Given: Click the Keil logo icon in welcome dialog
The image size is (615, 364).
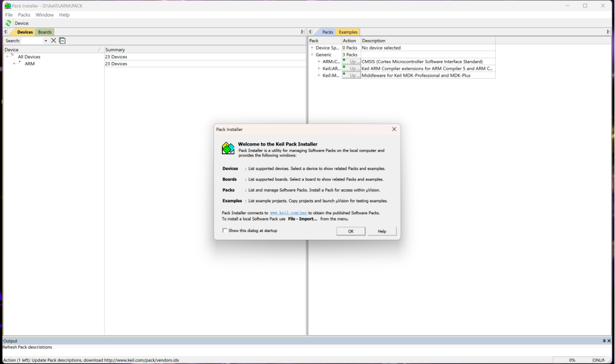Looking at the screenshot, I should [228, 148].
